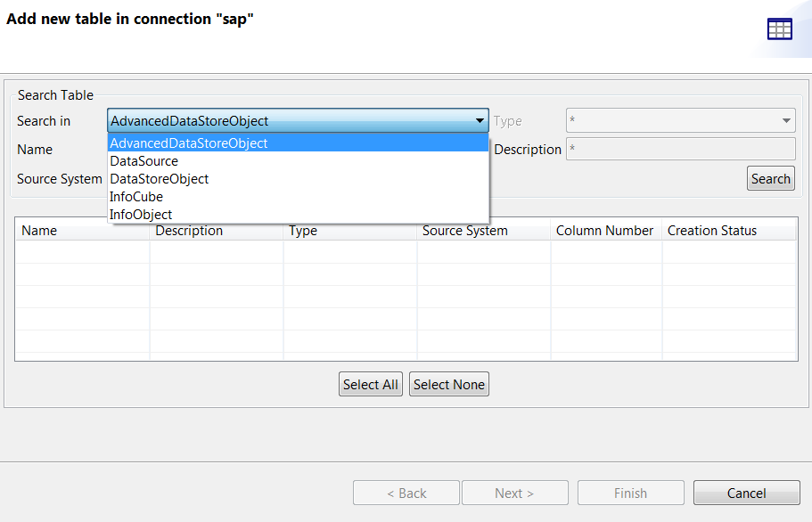Click the 'Next >' button
Screen dimensions: 812x522
coord(514,493)
